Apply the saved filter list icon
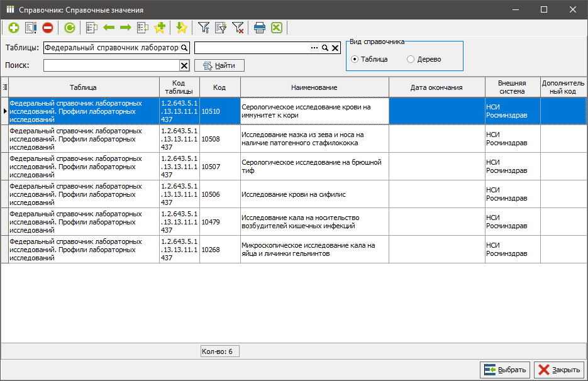The width and height of the screenshot is (588, 381). [x=221, y=28]
